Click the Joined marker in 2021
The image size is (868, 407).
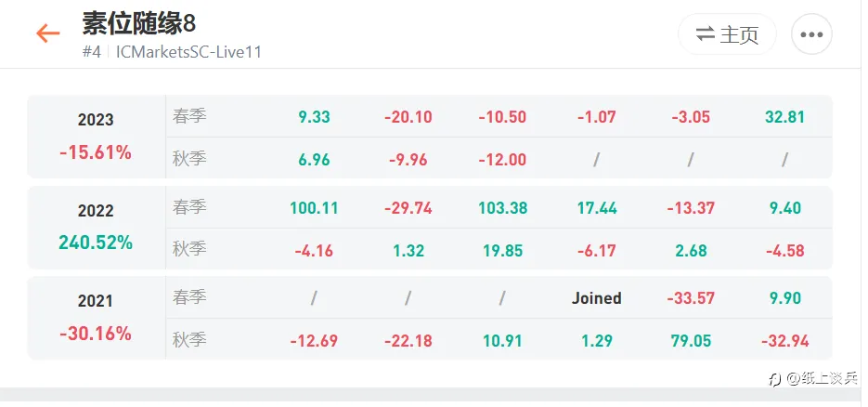point(597,298)
